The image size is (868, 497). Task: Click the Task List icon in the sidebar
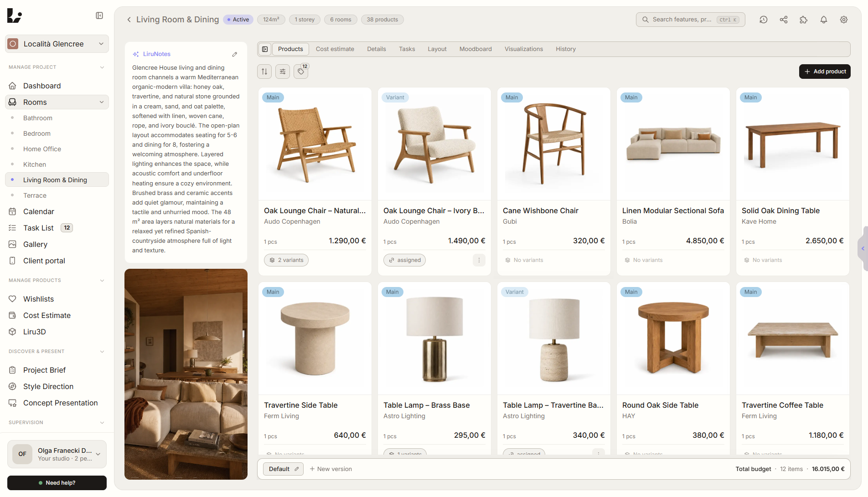click(x=12, y=228)
